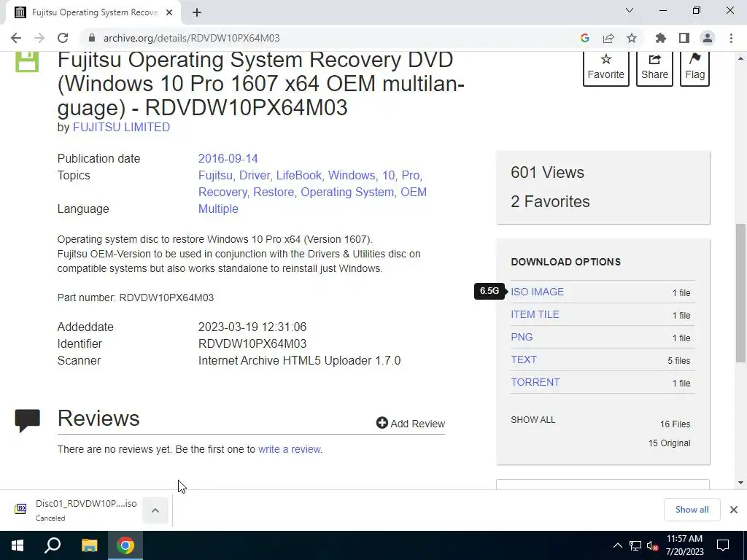Image resolution: width=747 pixels, height=560 pixels.
Task: Click the green floppy disk software icon
Action: (x=27, y=62)
